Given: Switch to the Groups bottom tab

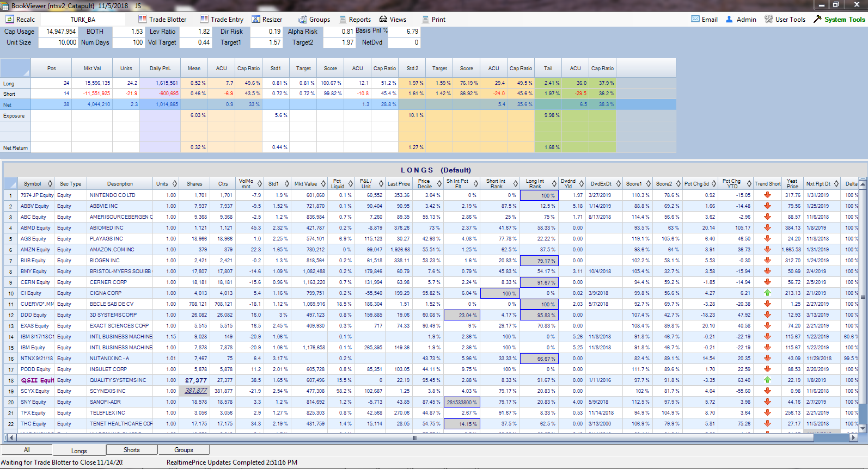Looking at the screenshot, I should tap(184, 450).
